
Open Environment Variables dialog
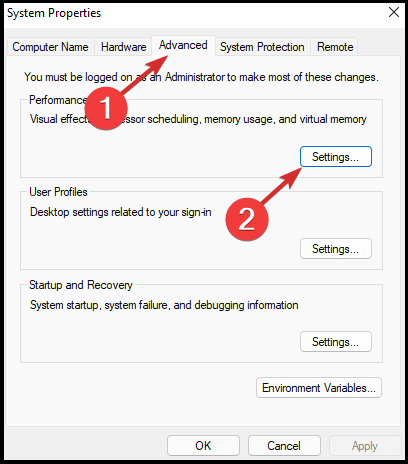click(x=319, y=388)
